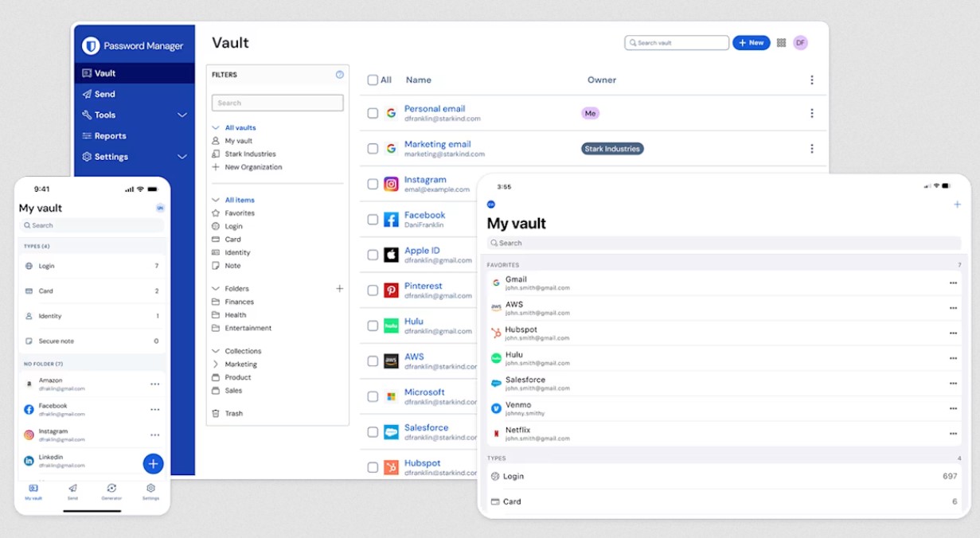Viewport: 980px width, 538px height.
Task: Open Send in the sidebar
Action: point(104,94)
